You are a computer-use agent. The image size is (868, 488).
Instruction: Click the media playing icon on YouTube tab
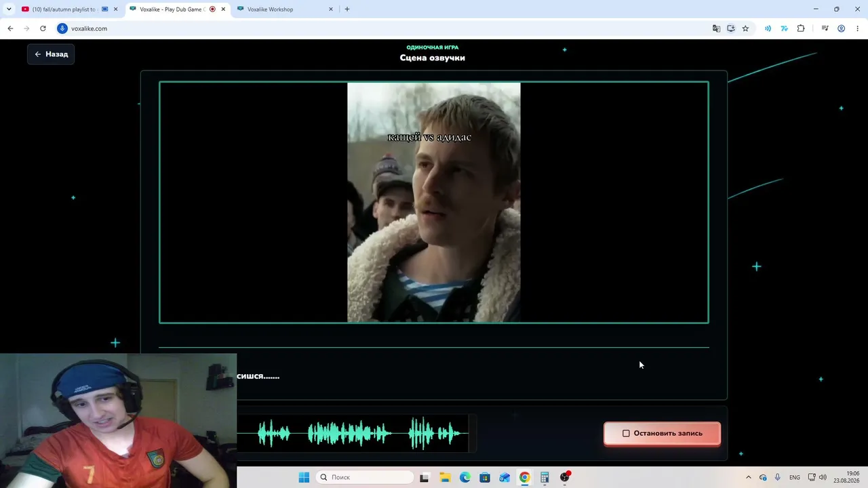(104, 9)
